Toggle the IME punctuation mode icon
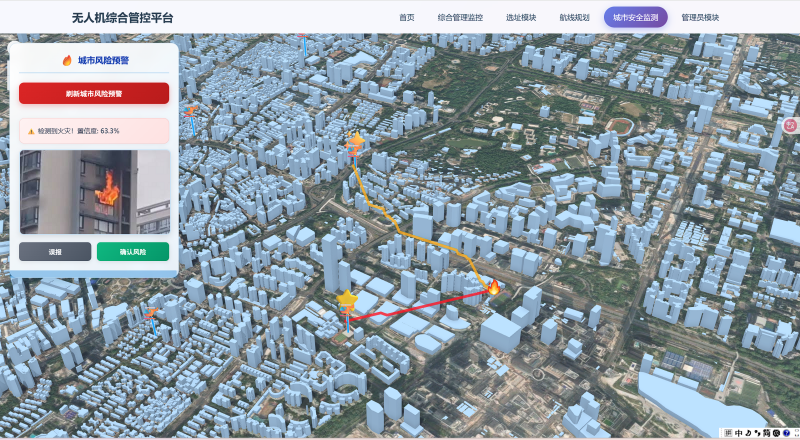The height and width of the screenshot is (440, 800). pos(758,433)
